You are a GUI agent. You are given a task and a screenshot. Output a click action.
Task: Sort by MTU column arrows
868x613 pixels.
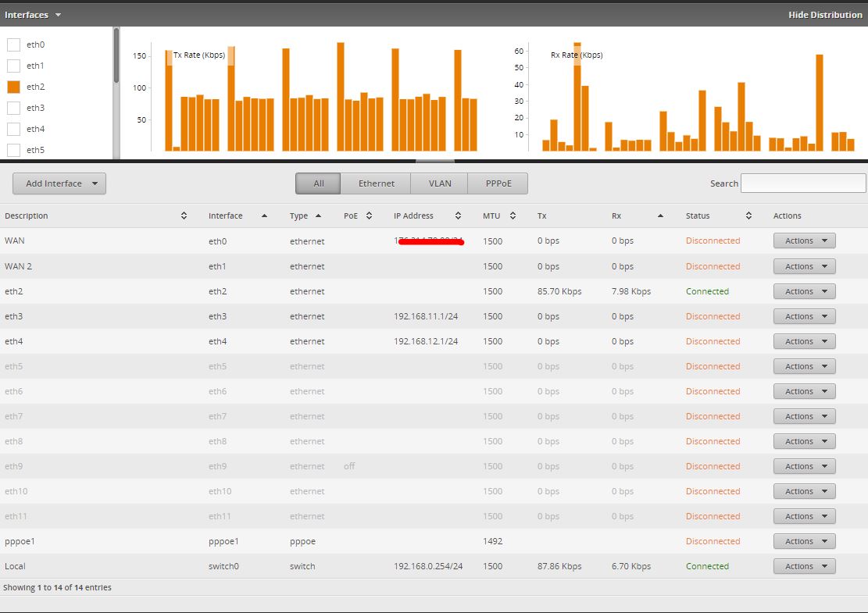[x=513, y=216]
